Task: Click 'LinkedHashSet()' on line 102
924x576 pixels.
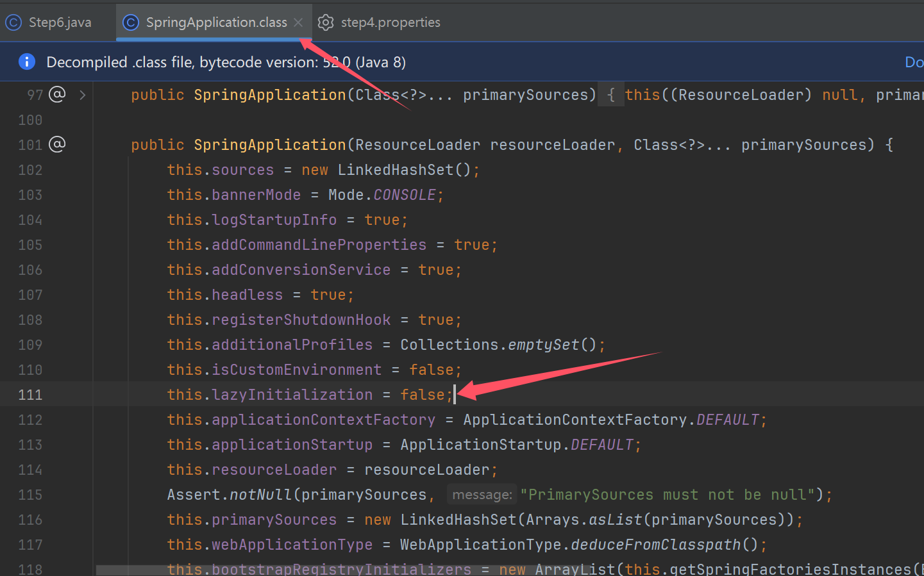Action: coord(405,170)
